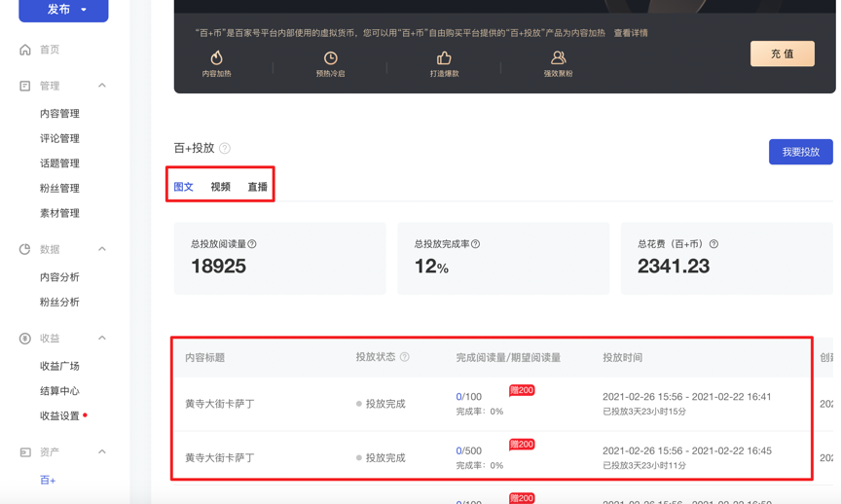Click 黄寺大街卡萨丁 title in 0/100 row
Screen dimensions: 841x504
(x=219, y=404)
